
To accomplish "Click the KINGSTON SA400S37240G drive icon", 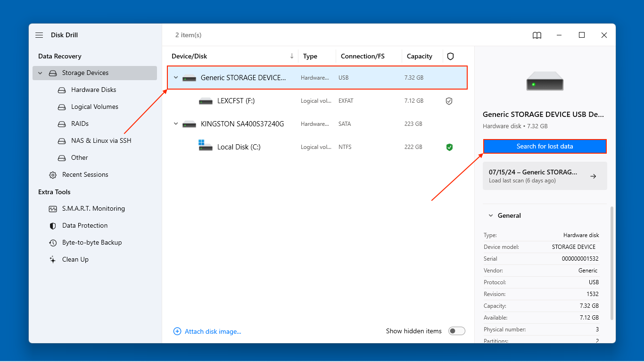I will 189,124.
